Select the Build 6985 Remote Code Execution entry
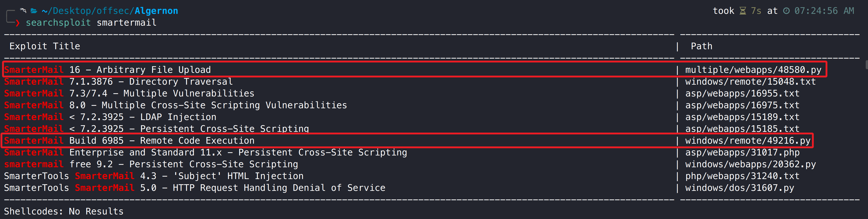The width and height of the screenshot is (868, 219). click(x=162, y=141)
